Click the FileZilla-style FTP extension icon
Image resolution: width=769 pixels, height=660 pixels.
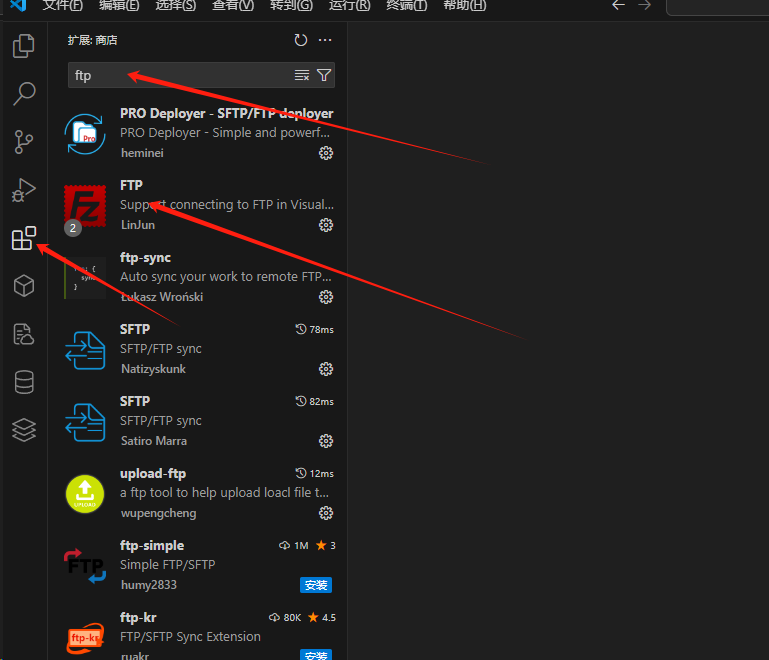point(85,206)
